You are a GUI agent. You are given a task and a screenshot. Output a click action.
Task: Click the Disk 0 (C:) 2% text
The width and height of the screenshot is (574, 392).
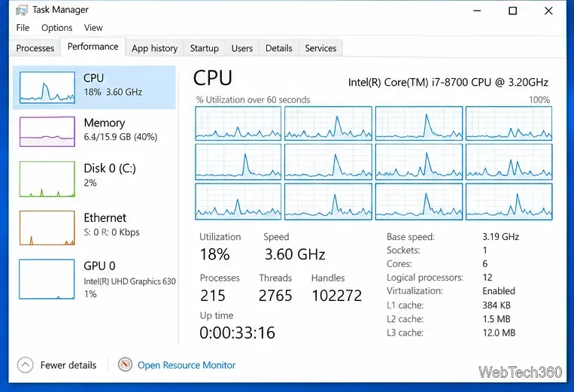(90, 183)
